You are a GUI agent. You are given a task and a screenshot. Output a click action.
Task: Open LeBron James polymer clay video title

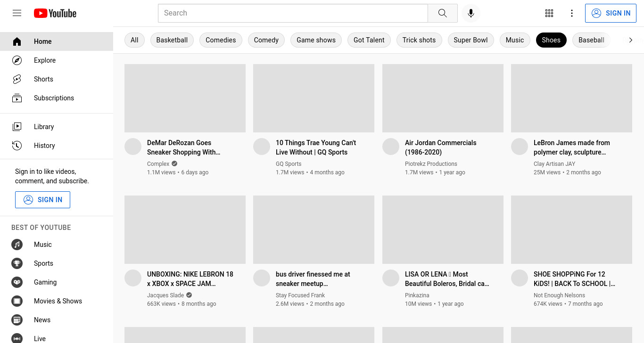click(571, 147)
